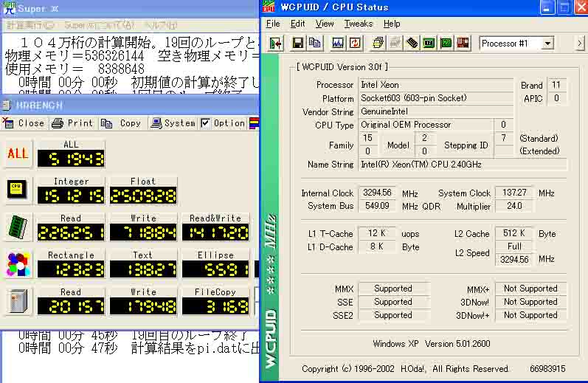The height and width of the screenshot is (383, 588).
Task: Open the Tweaks menu in WCPUID
Action: 358,24
